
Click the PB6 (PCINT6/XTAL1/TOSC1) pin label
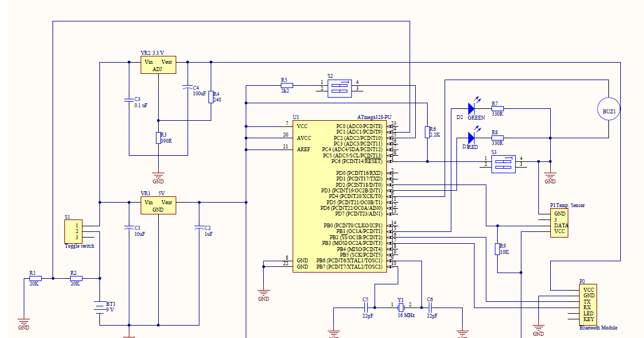coord(349,261)
